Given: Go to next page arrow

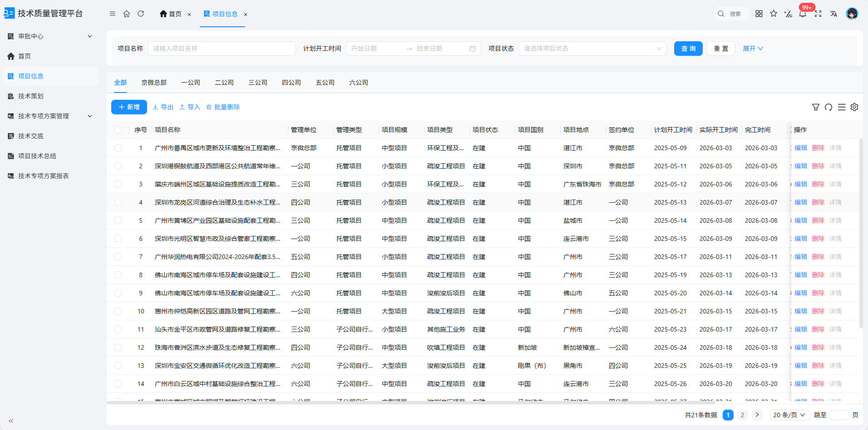Looking at the screenshot, I should [757, 415].
